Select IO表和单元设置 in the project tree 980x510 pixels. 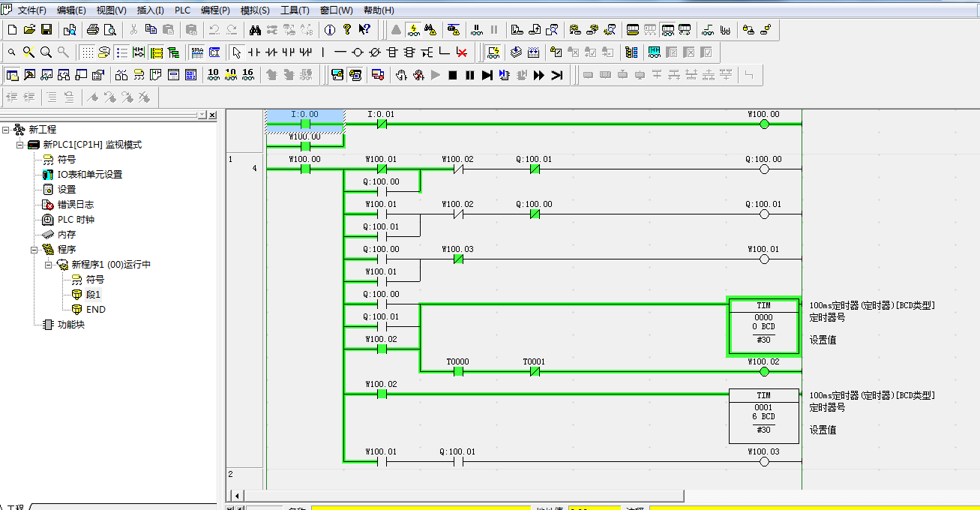[x=89, y=175]
